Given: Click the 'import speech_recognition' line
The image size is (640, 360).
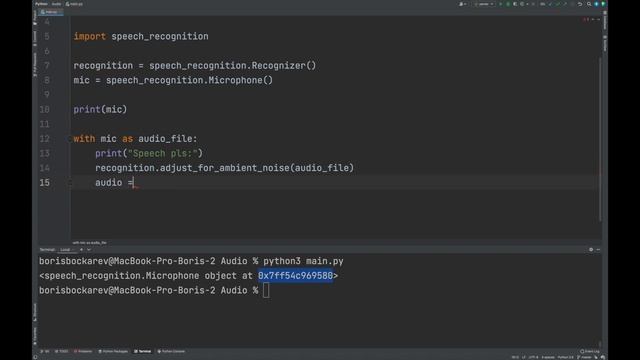Looking at the screenshot, I should tap(141, 36).
